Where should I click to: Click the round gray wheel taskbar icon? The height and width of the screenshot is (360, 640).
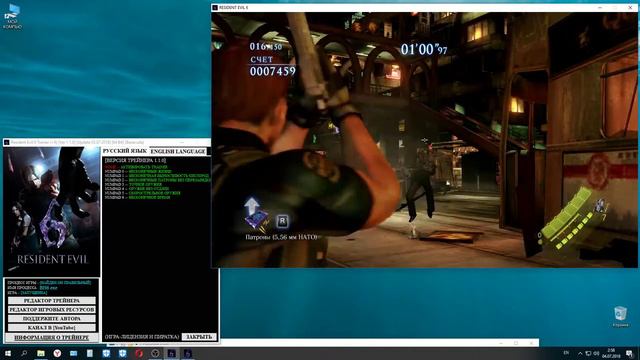155,353
